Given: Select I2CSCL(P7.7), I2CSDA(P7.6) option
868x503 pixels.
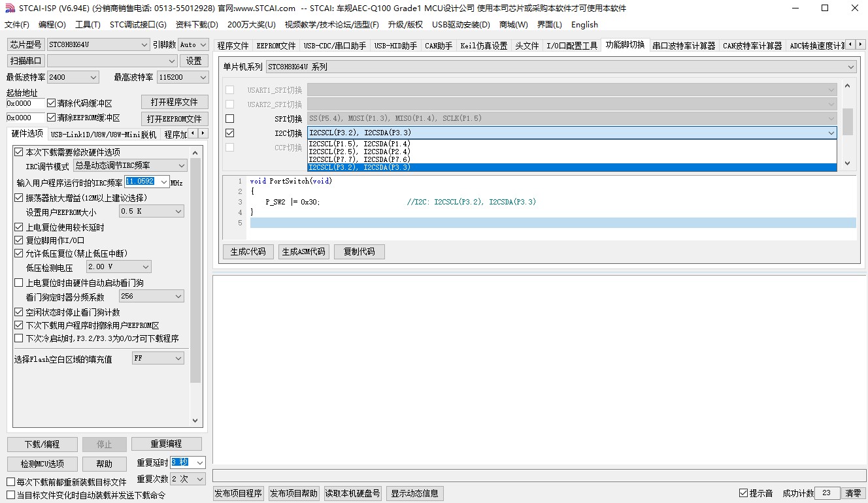Looking at the screenshot, I should [x=572, y=159].
